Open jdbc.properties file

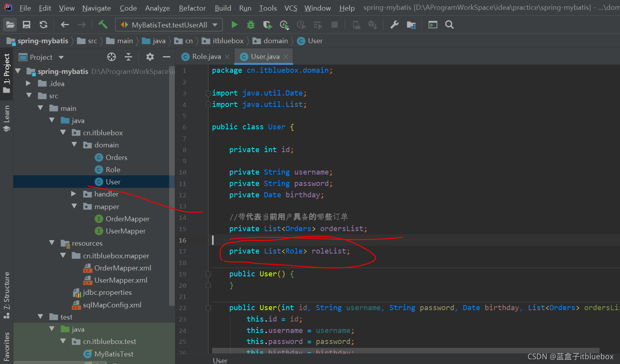[x=107, y=292]
